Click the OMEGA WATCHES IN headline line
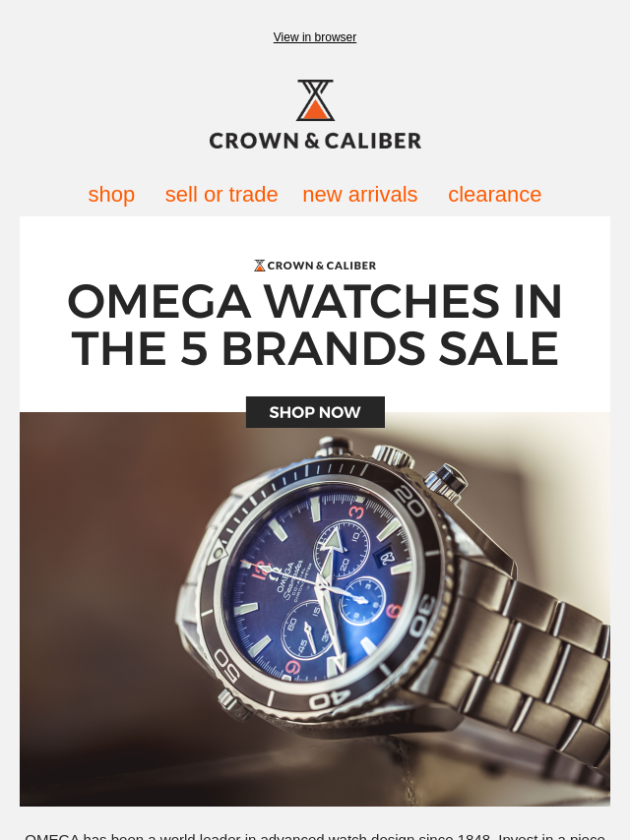The height and width of the screenshot is (840, 630). (x=315, y=302)
